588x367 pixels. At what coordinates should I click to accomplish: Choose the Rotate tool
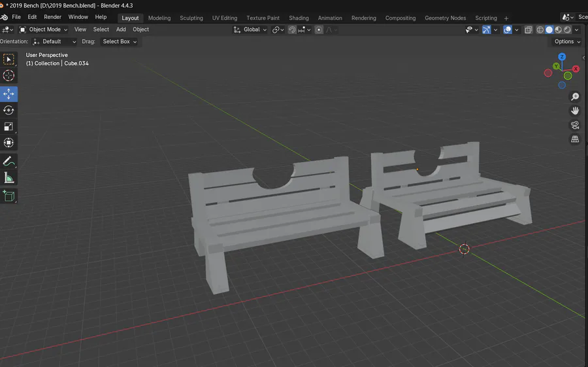click(8, 110)
